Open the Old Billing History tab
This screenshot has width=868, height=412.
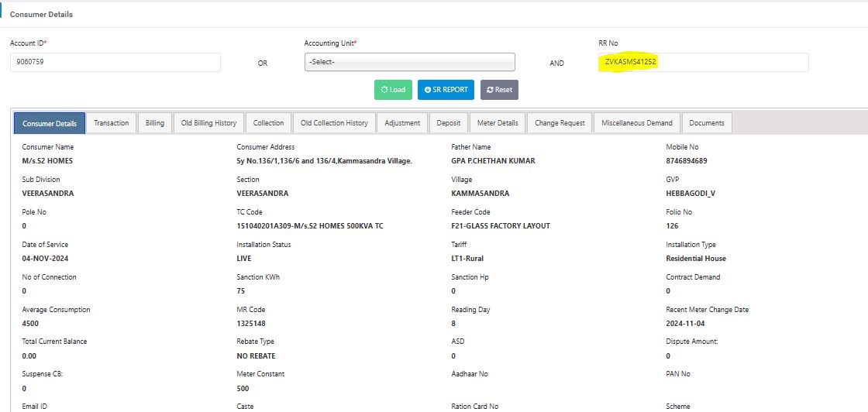(208, 123)
